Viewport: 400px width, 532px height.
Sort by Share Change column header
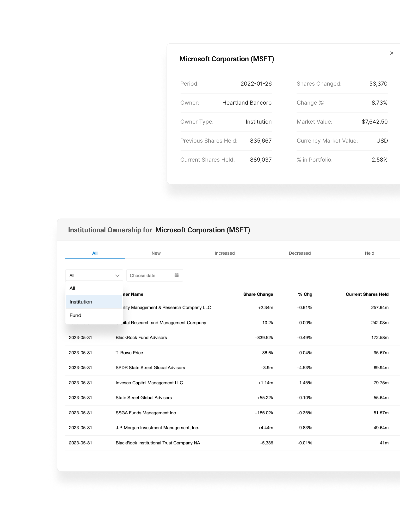pyautogui.click(x=258, y=294)
